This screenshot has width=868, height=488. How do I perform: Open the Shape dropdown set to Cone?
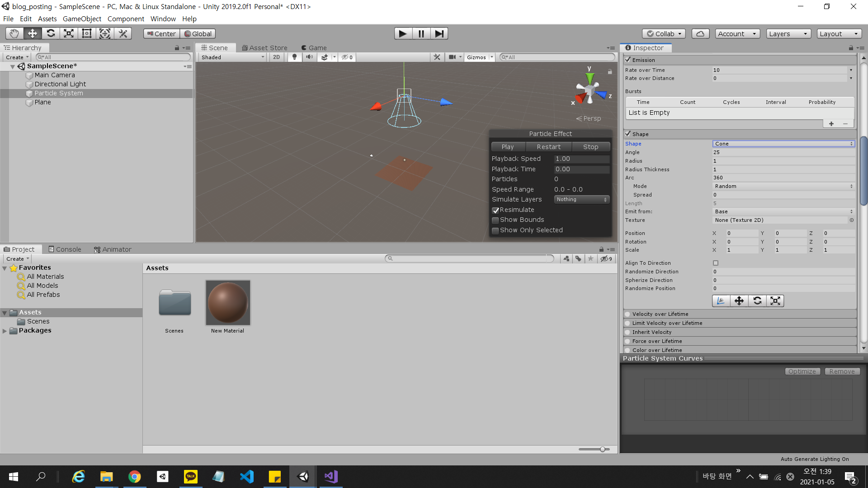point(783,144)
